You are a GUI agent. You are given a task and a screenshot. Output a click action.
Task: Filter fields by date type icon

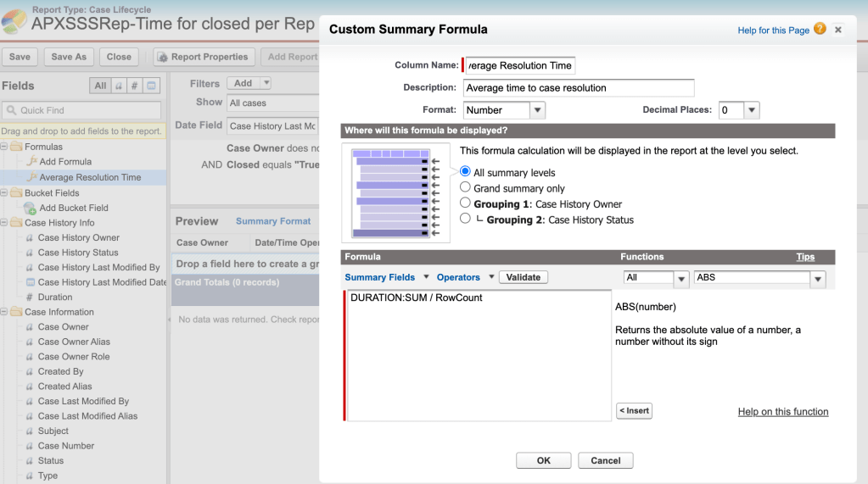(151, 86)
